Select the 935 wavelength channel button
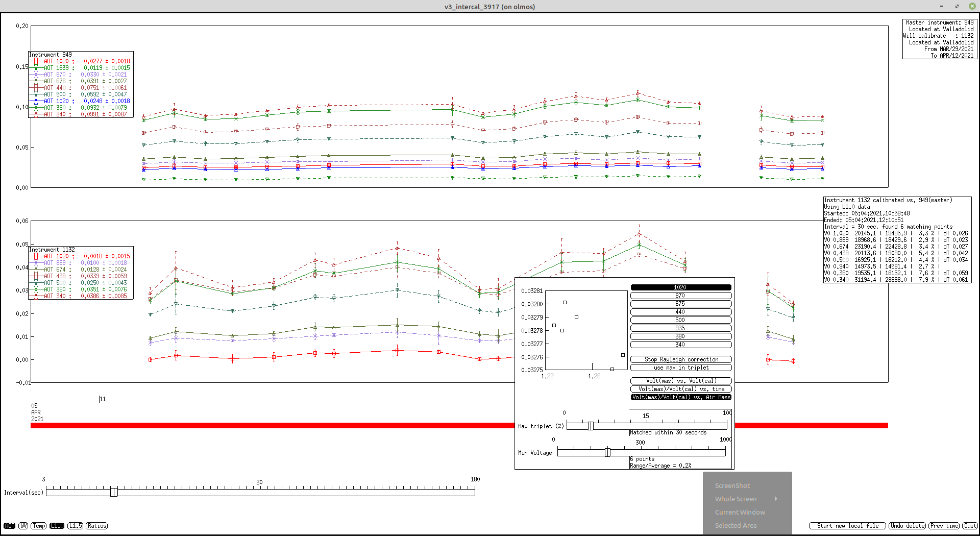980x536 pixels. pyautogui.click(x=681, y=328)
